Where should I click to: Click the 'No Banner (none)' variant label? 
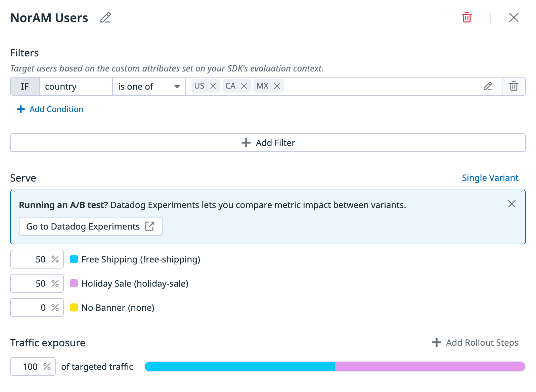[x=118, y=308]
